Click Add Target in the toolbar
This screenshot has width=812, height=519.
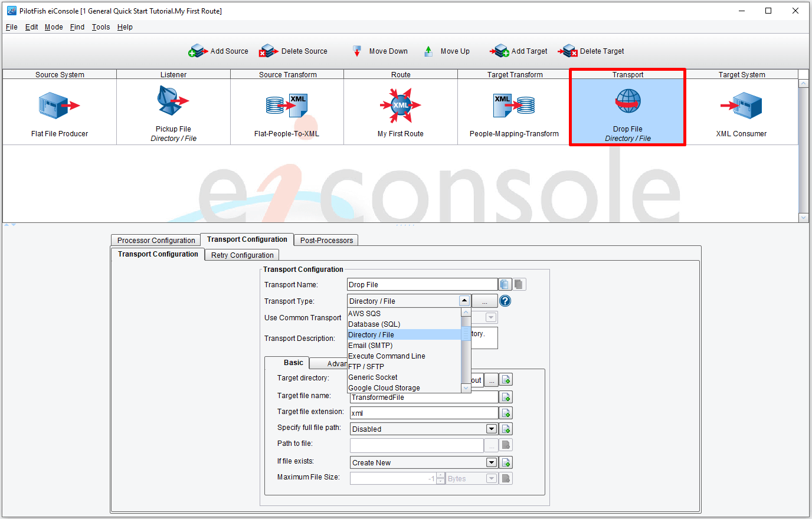pyautogui.click(x=519, y=51)
